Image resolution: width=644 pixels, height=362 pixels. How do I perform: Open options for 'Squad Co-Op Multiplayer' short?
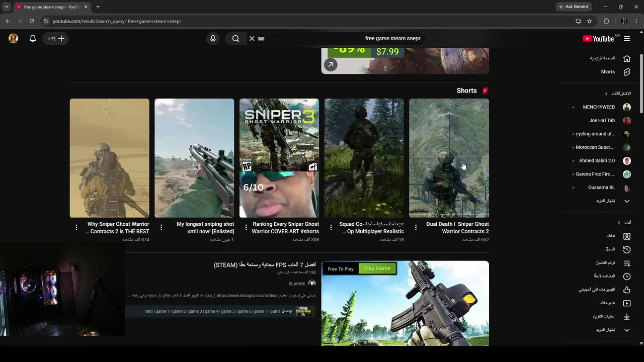coord(331,227)
